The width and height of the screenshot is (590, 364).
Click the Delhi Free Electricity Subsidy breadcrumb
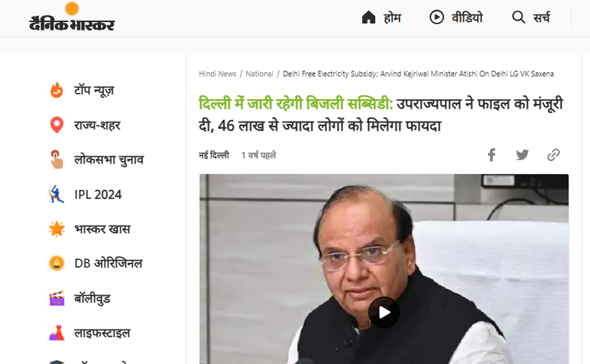point(419,73)
